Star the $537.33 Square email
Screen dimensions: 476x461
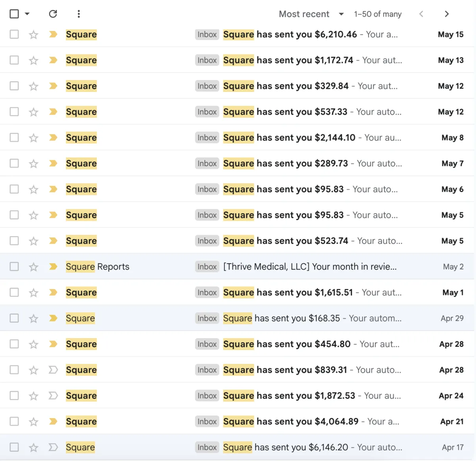[x=34, y=112]
